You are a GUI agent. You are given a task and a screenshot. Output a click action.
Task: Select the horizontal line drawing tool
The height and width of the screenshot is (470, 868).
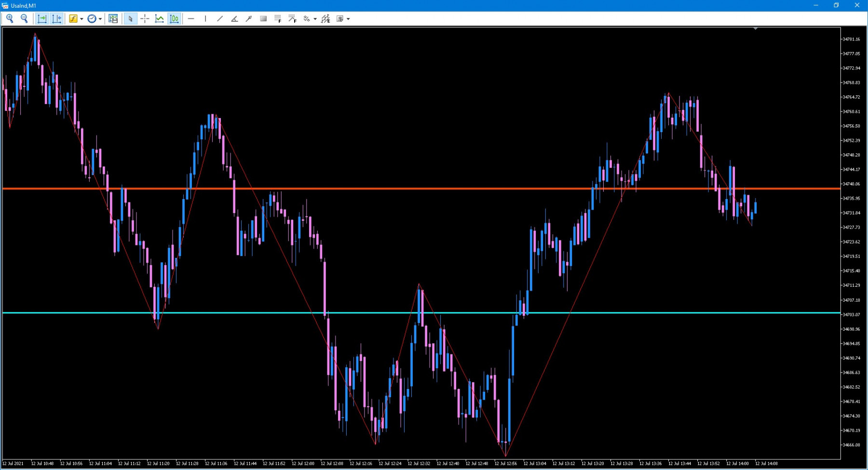(191, 19)
